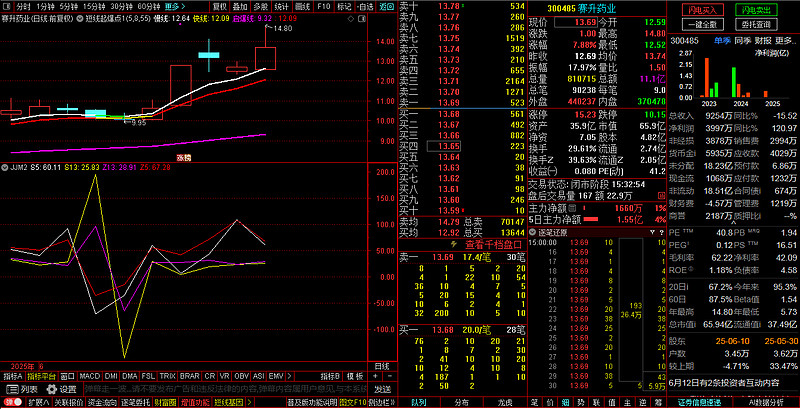Open 6月12日有2条投资者互动内容 notice
Screen dimensions: 800x409
723,382
